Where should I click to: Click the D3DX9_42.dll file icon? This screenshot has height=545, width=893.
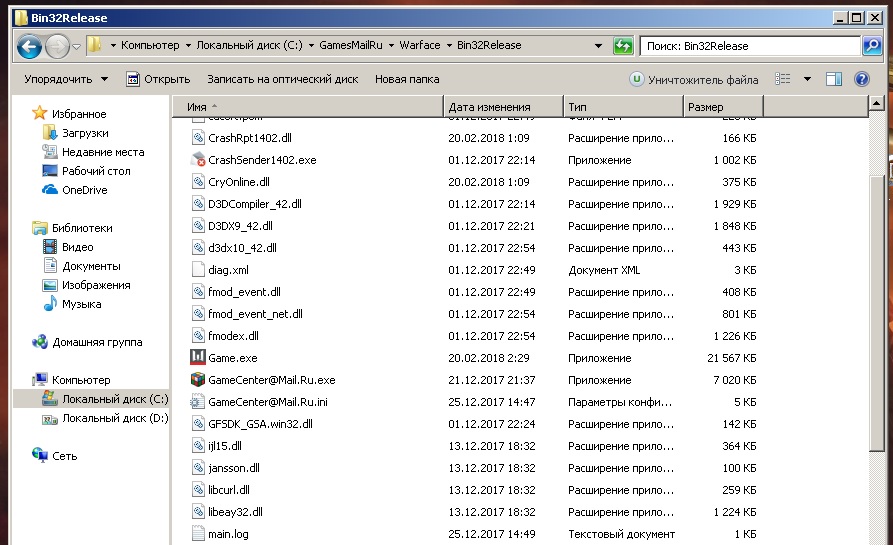click(x=198, y=226)
